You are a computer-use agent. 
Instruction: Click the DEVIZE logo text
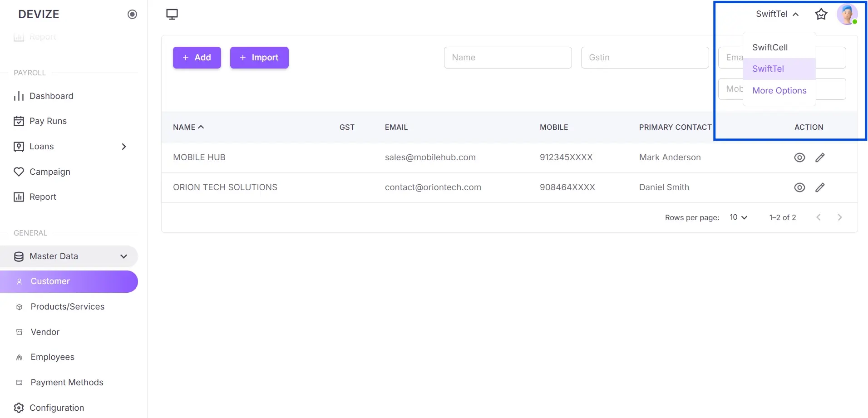click(39, 15)
